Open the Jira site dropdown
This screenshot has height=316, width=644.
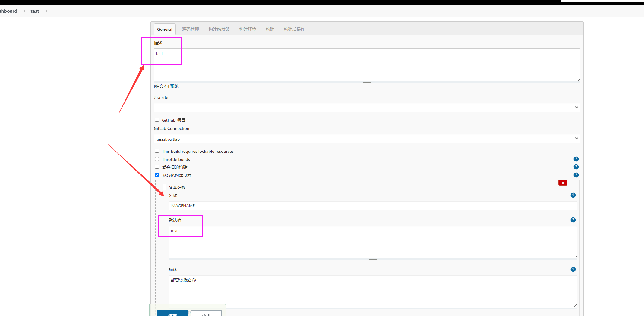point(367,108)
